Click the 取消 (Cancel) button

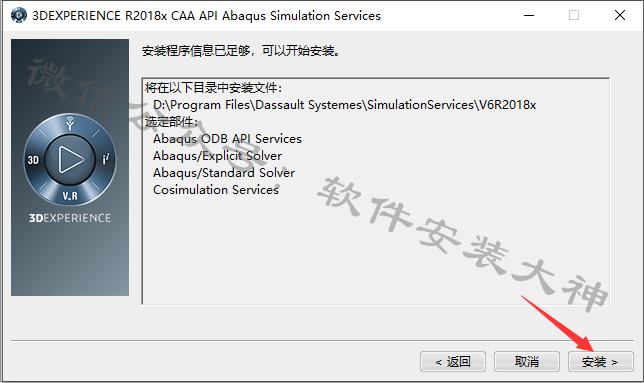pyautogui.click(x=527, y=362)
